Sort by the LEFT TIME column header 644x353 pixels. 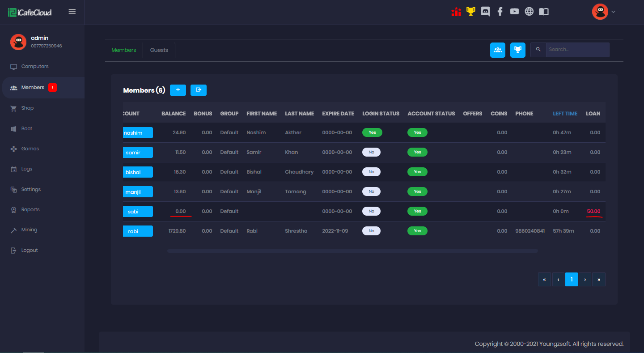(x=565, y=114)
